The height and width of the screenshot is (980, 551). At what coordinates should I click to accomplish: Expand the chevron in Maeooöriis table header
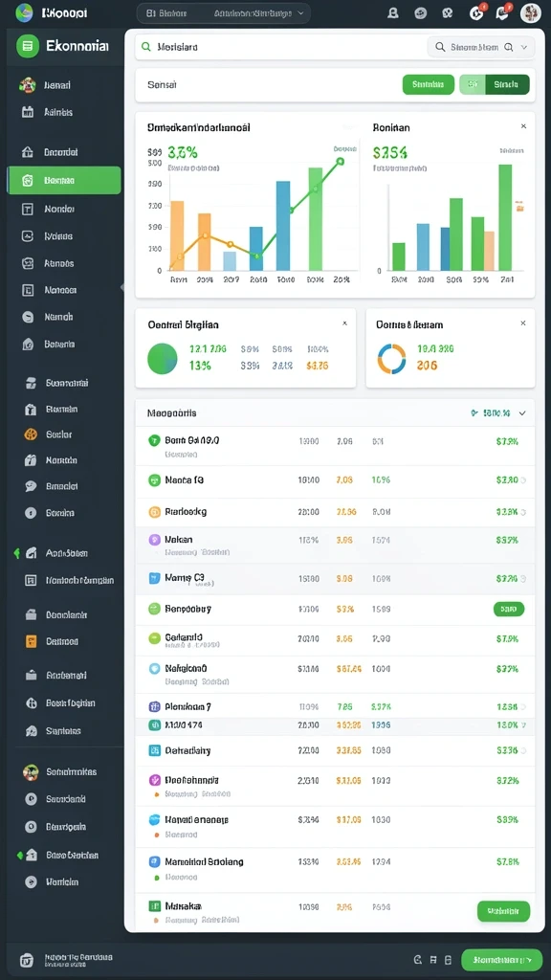522,413
